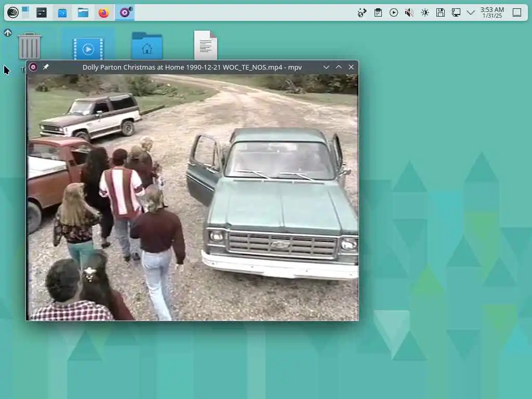Screen dimensions: 532x399
Task: Open the media player tray applet
Action: [x=394, y=12]
